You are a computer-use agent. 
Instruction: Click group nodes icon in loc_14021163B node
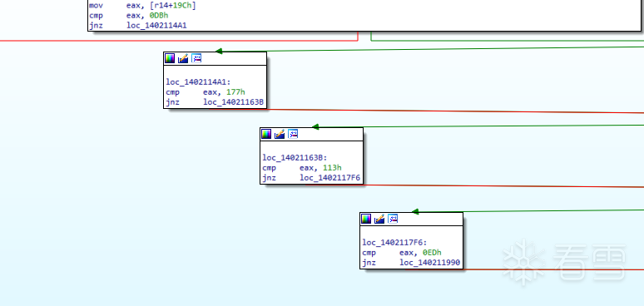click(293, 134)
